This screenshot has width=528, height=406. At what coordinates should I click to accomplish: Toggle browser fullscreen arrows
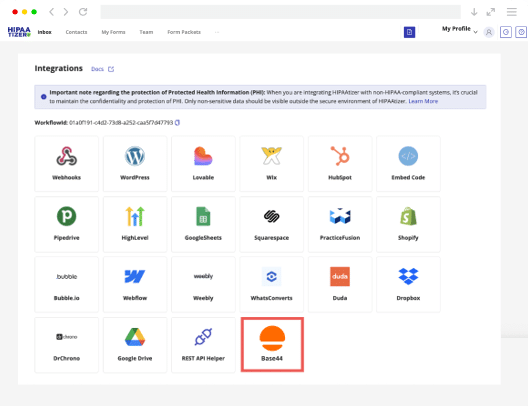coord(491,12)
